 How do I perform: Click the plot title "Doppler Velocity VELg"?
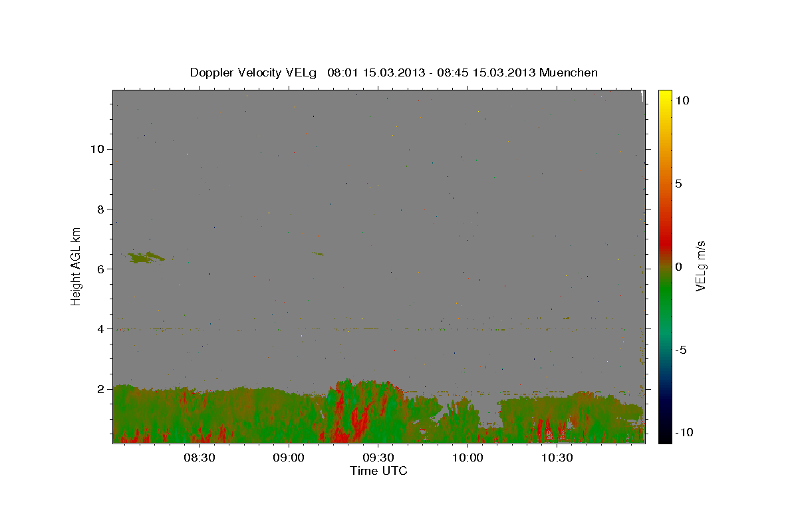[254, 72]
